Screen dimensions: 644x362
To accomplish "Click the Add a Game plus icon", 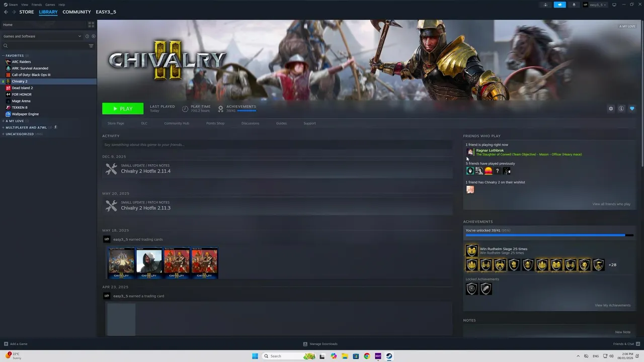I will coord(6,344).
